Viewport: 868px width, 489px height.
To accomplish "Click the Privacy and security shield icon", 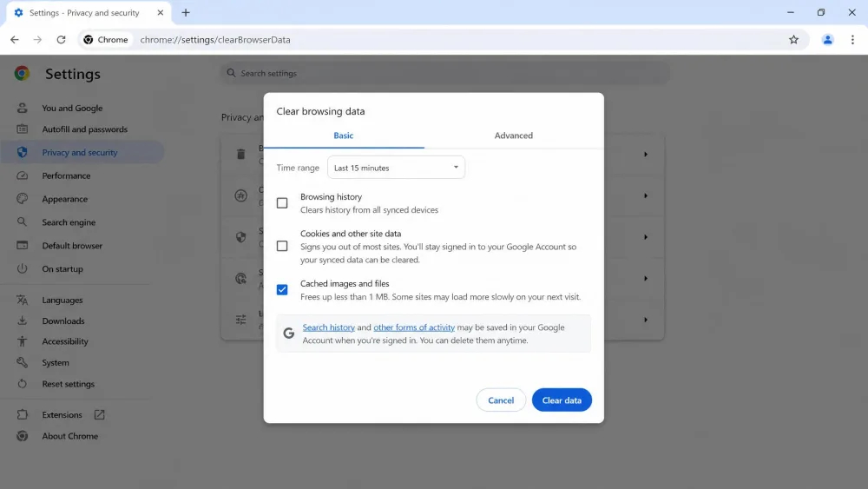I will click(23, 152).
